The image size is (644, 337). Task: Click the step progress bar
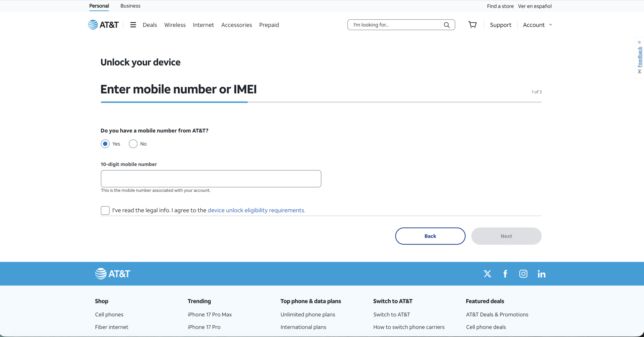click(321, 102)
